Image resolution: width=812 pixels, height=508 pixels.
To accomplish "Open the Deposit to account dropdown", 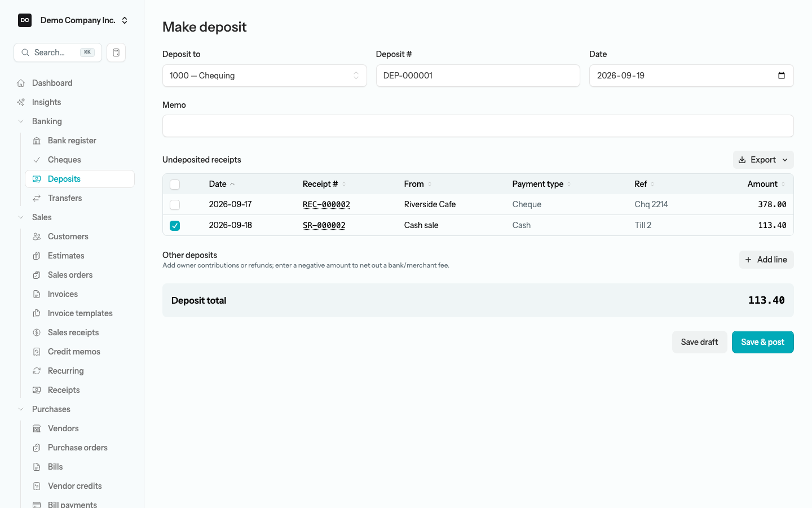I will click(x=264, y=76).
